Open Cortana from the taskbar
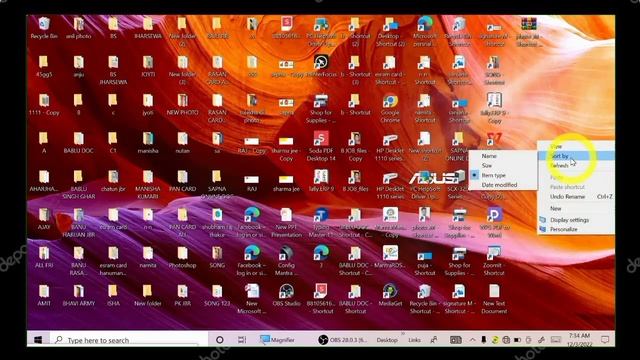 point(220,340)
